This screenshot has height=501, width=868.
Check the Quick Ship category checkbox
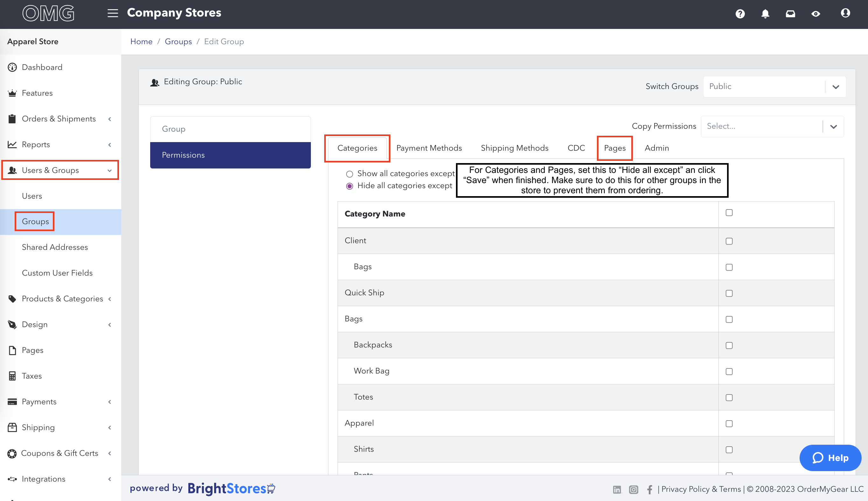[729, 293]
